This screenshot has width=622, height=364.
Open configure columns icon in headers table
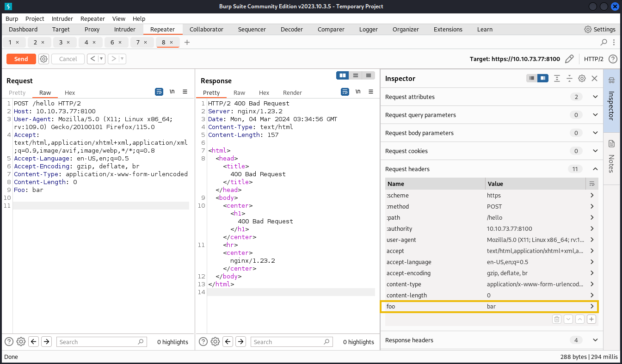tap(591, 184)
